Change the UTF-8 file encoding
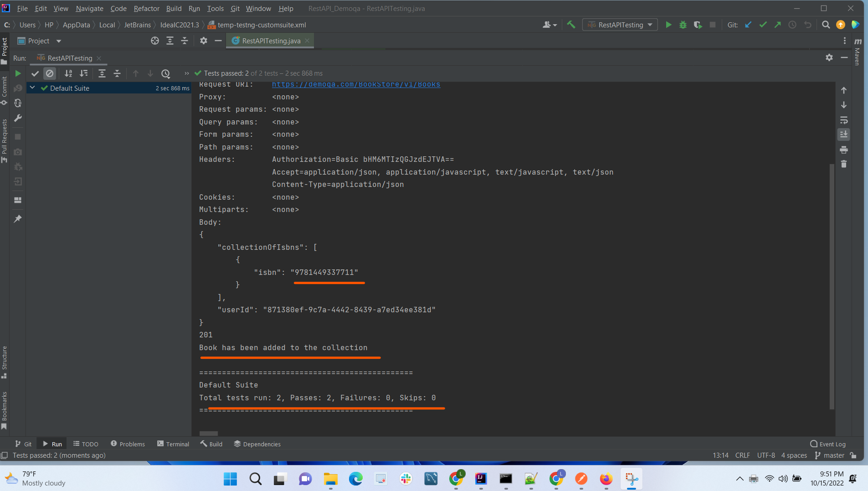Screen dimensions: 868x491 pyautogui.click(x=766, y=455)
